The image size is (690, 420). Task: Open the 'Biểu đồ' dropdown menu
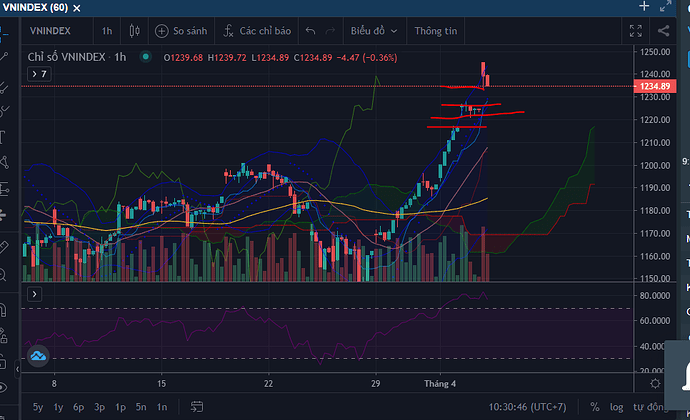click(373, 31)
